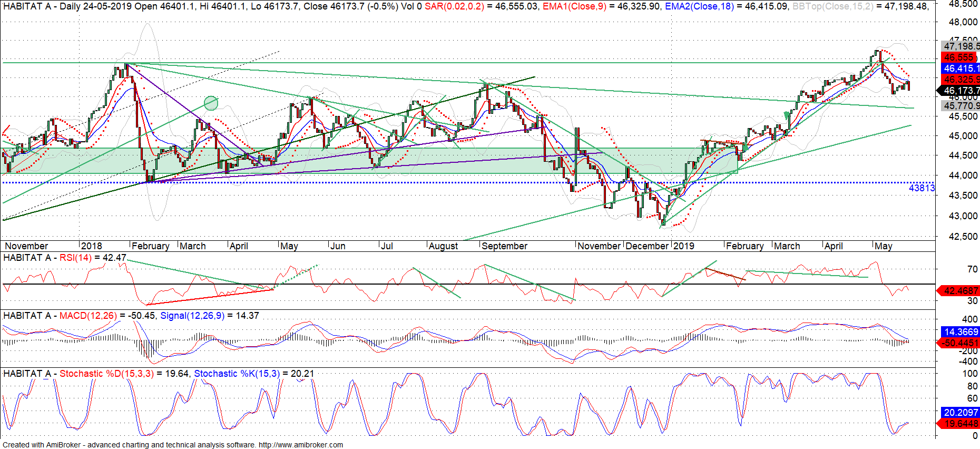
Task: Click the Signal(12,26,9) = 14.37 label
Action: tap(210, 316)
